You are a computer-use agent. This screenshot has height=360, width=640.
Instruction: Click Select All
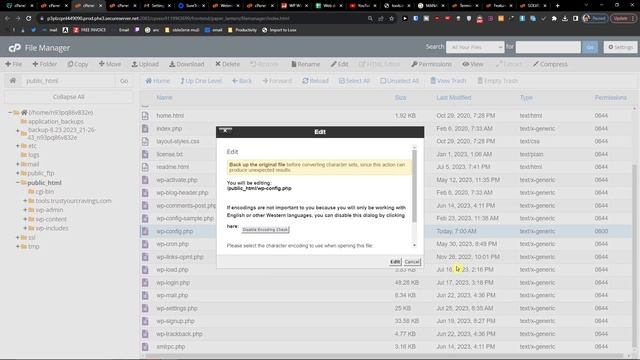coord(354,81)
